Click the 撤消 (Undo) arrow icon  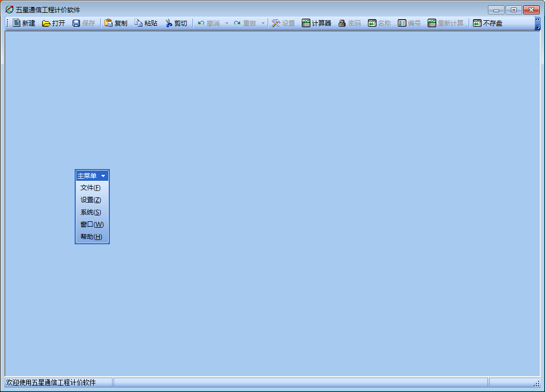201,23
